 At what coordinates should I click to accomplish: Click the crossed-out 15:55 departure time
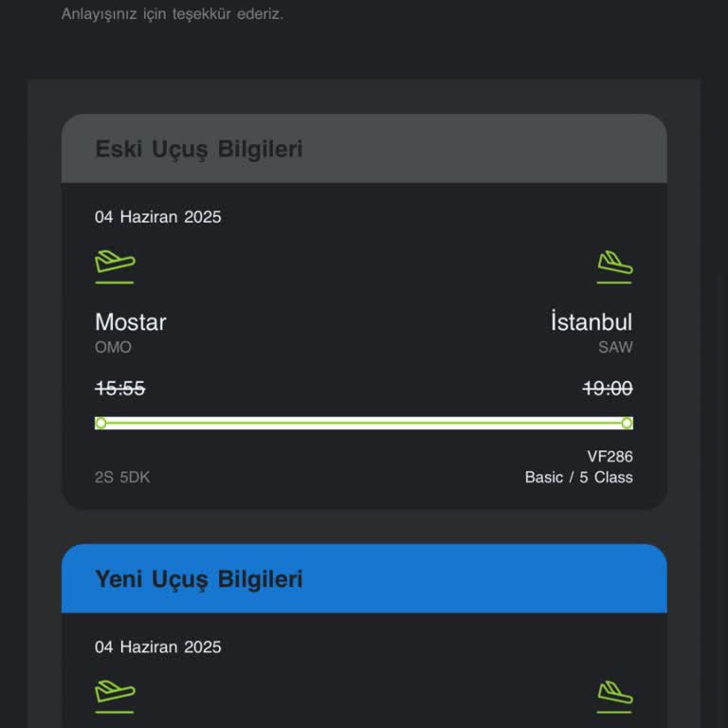tap(120, 389)
